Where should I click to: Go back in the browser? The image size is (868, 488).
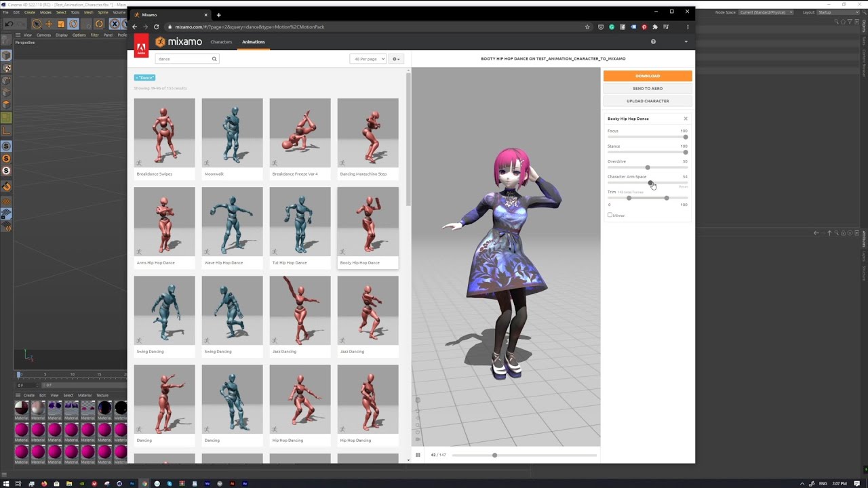135,27
